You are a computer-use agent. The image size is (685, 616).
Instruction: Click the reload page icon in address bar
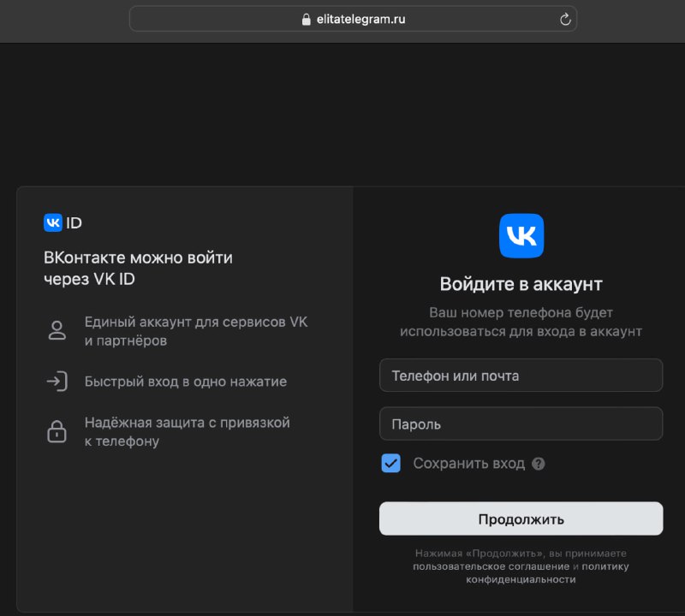click(565, 19)
